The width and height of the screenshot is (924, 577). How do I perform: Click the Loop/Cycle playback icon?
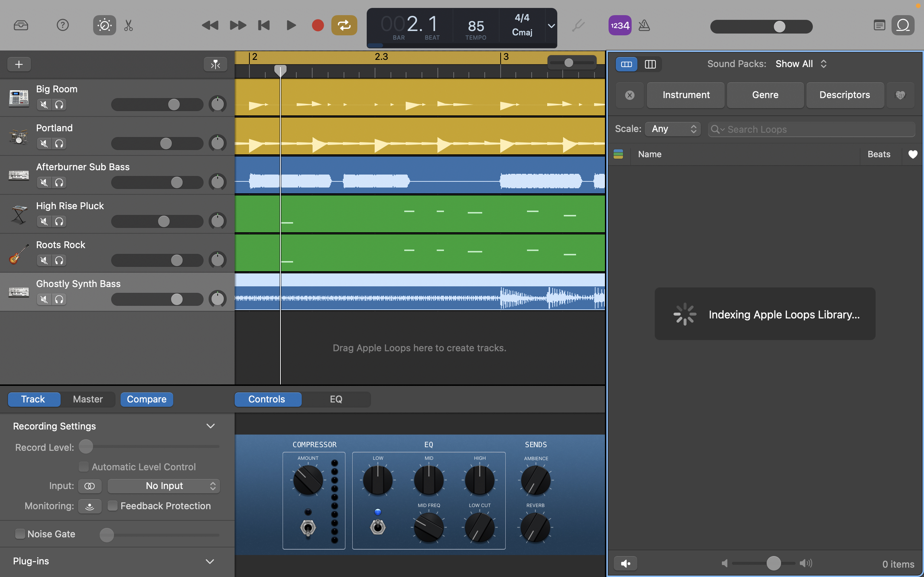345,25
